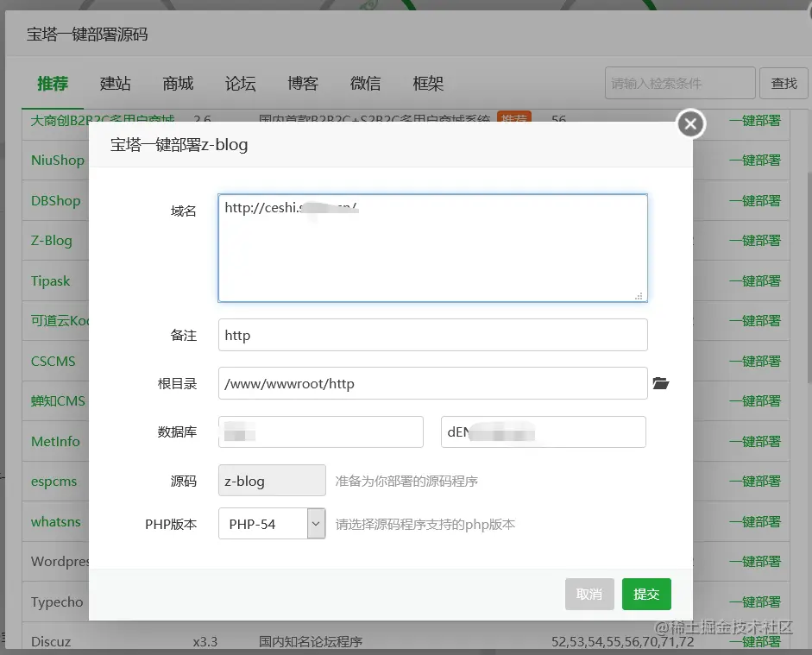Click 一键部署 in the NiuShop row
Viewport: 812px width, 655px height.
click(x=754, y=160)
